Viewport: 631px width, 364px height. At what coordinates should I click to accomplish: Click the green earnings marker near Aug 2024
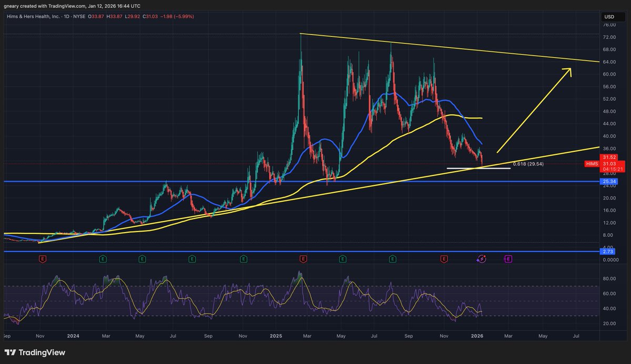(x=192, y=258)
